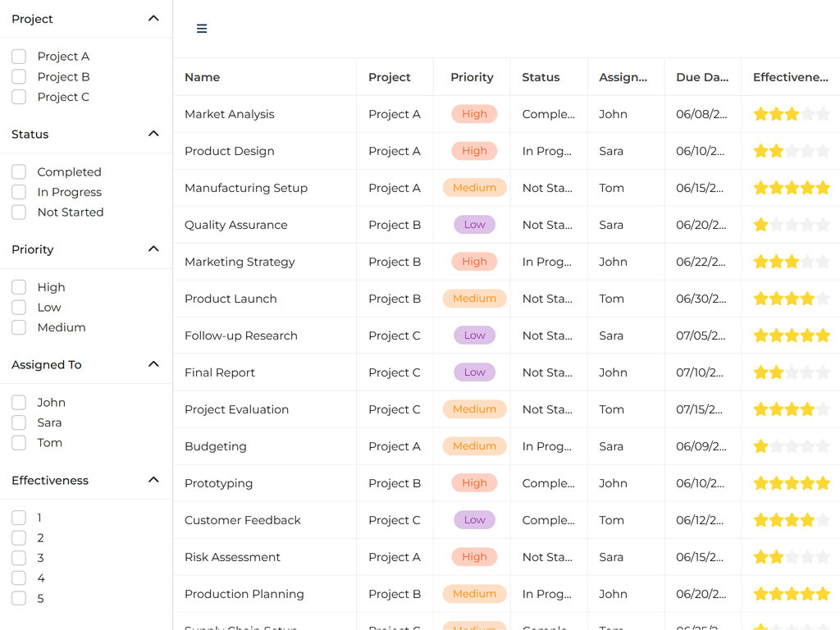Select Tom in the Assigned To filter
This screenshot has width=840, height=630.
[x=18, y=442]
